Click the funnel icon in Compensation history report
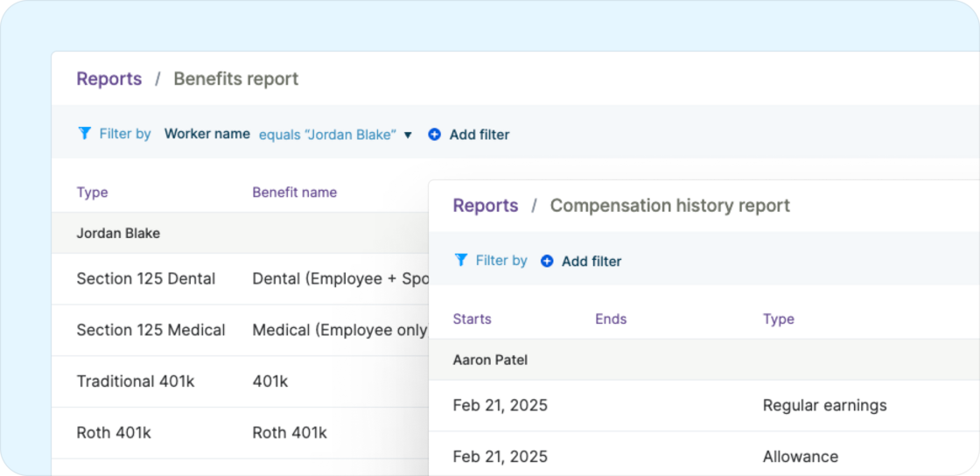 [461, 260]
